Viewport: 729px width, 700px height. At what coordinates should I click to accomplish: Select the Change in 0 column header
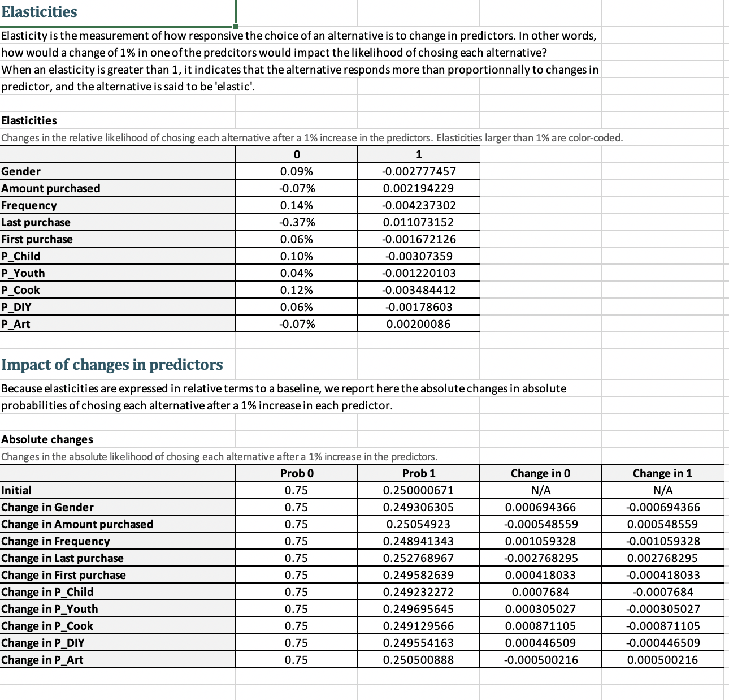coord(541,473)
